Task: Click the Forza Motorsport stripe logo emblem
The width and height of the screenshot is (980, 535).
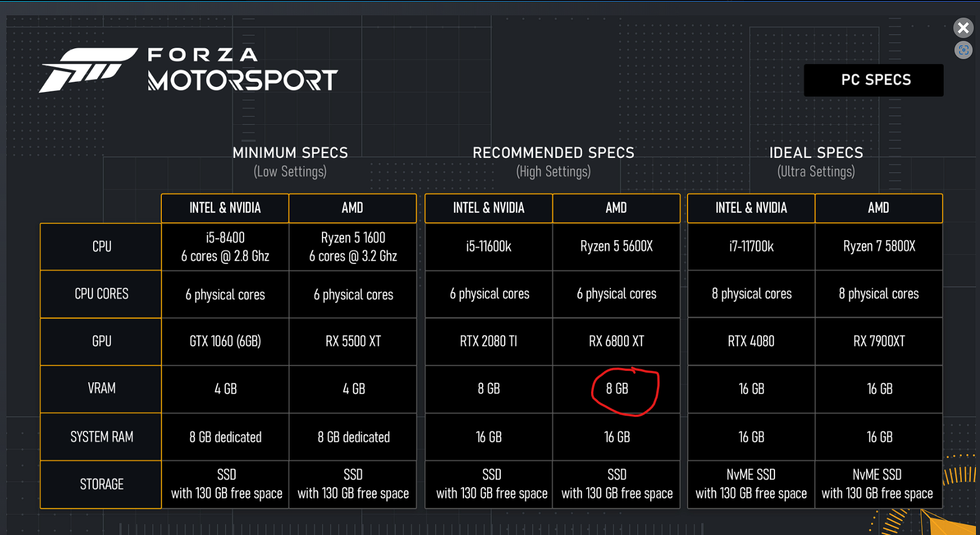Action: 88,70
